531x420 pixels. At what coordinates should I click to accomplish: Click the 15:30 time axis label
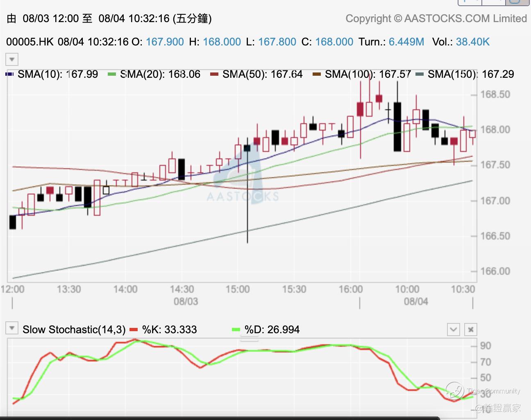(x=294, y=289)
